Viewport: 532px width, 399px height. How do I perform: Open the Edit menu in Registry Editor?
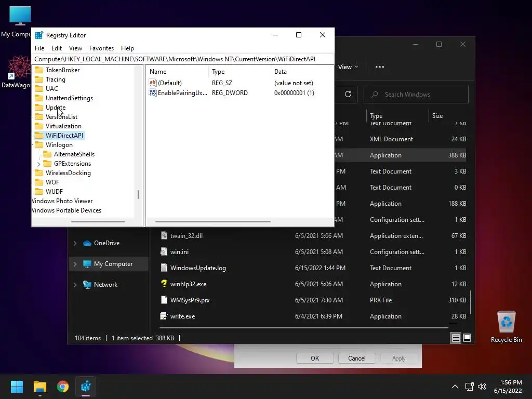pyautogui.click(x=56, y=48)
